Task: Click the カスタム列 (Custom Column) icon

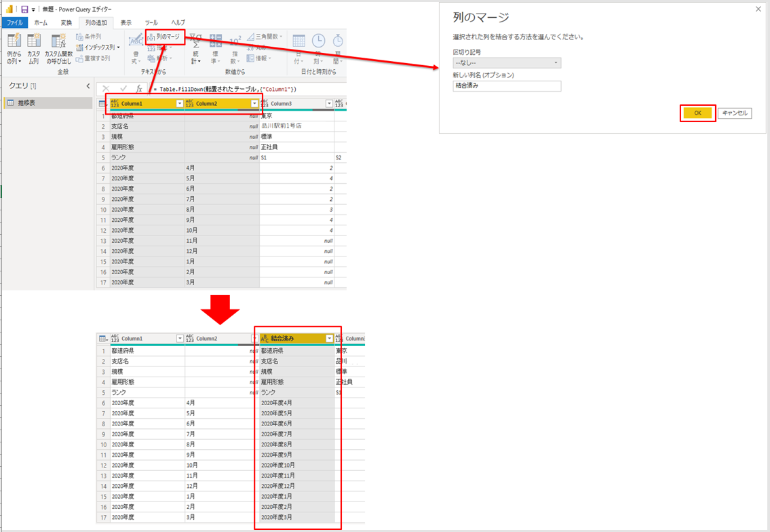Action: [x=34, y=42]
